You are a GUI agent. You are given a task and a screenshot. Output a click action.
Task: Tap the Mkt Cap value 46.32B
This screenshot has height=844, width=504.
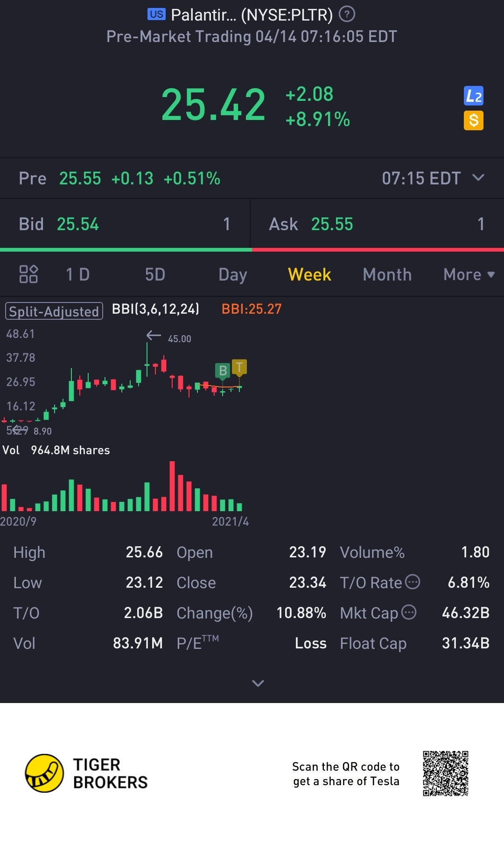[466, 613]
